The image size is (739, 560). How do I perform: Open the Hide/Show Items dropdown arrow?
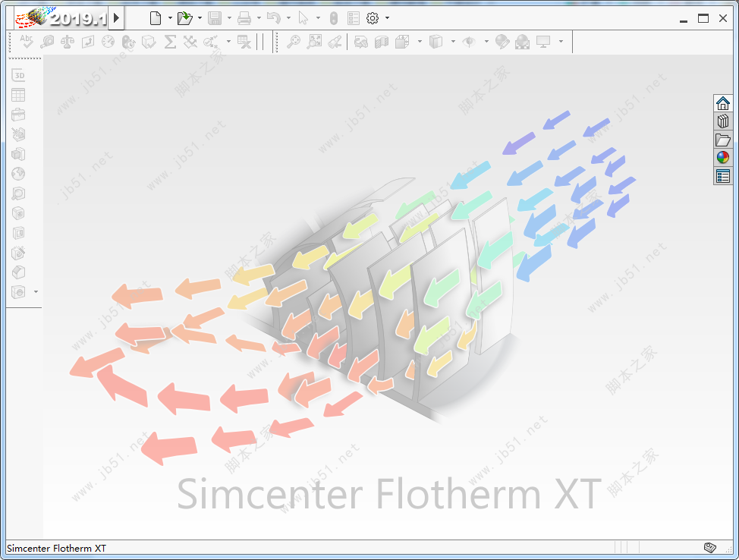tap(486, 42)
